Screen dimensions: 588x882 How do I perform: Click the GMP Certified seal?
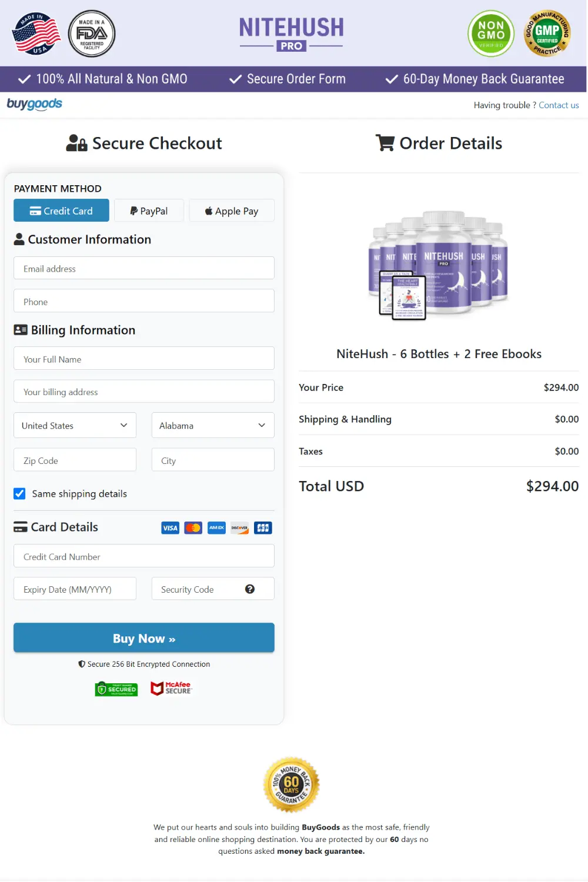point(547,34)
